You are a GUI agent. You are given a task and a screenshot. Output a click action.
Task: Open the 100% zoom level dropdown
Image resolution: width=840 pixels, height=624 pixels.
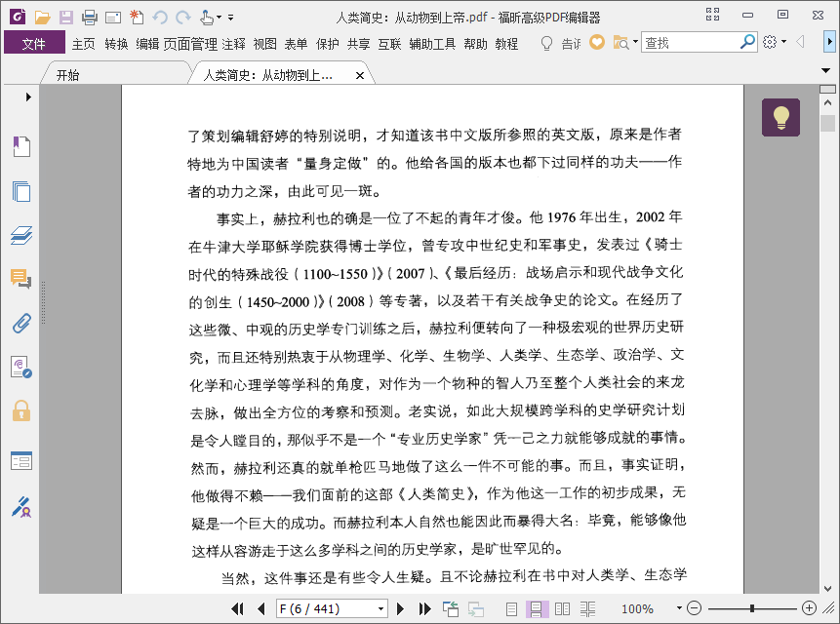[x=679, y=608]
